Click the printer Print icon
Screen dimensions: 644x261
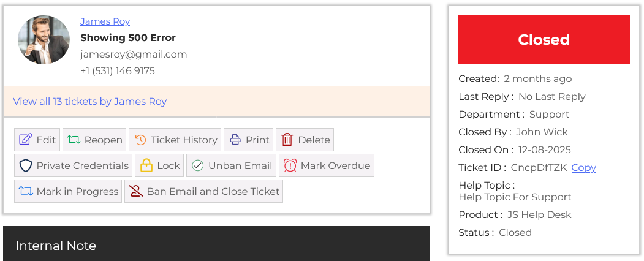click(x=235, y=140)
